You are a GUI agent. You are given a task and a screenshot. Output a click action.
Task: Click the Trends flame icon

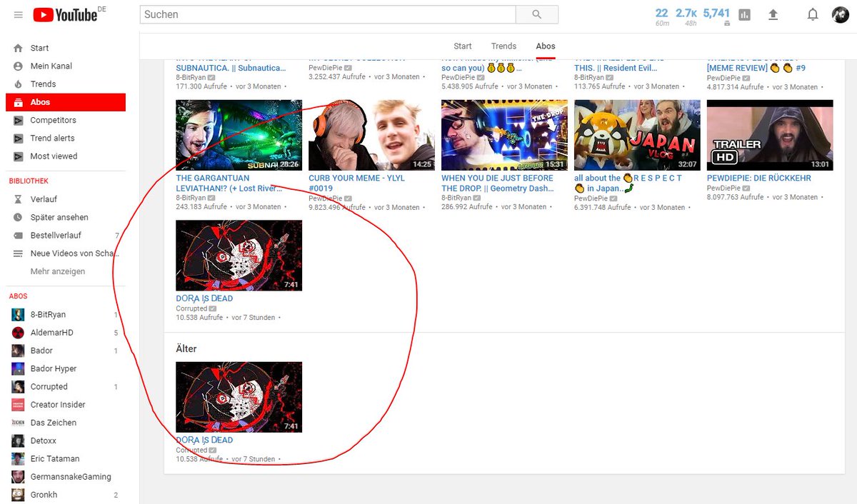tap(18, 84)
